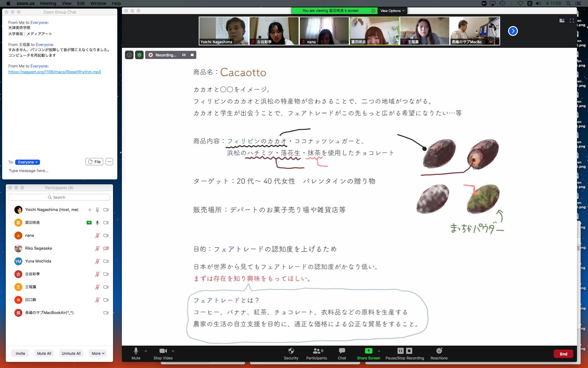The height and width of the screenshot is (368, 588).
Task: Open the Window menu
Action: pyautogui.click(x=98, y=3)
